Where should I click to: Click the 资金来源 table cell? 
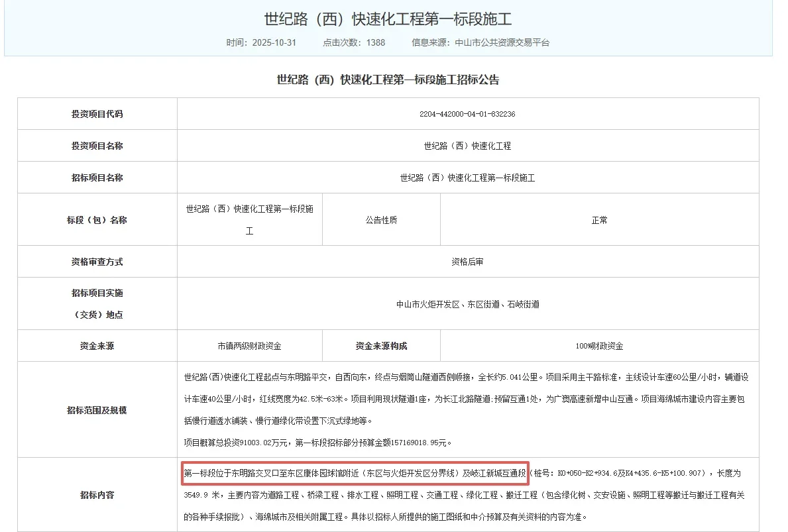(x=97, y=345)
